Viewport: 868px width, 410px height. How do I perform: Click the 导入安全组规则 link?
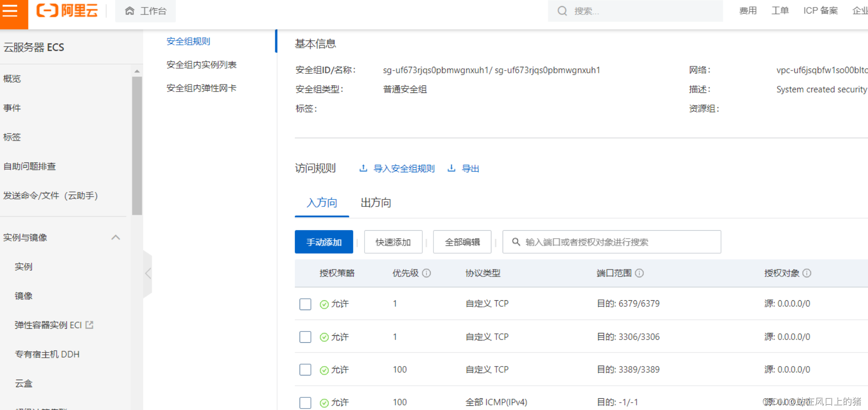pos(404,169)
